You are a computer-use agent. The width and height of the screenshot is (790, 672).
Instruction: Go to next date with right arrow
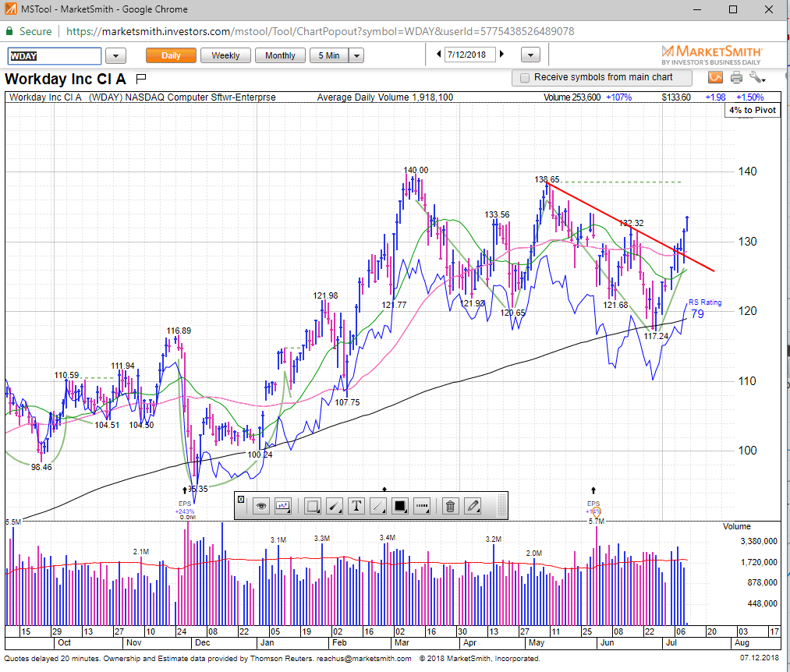tap(501, 54)
